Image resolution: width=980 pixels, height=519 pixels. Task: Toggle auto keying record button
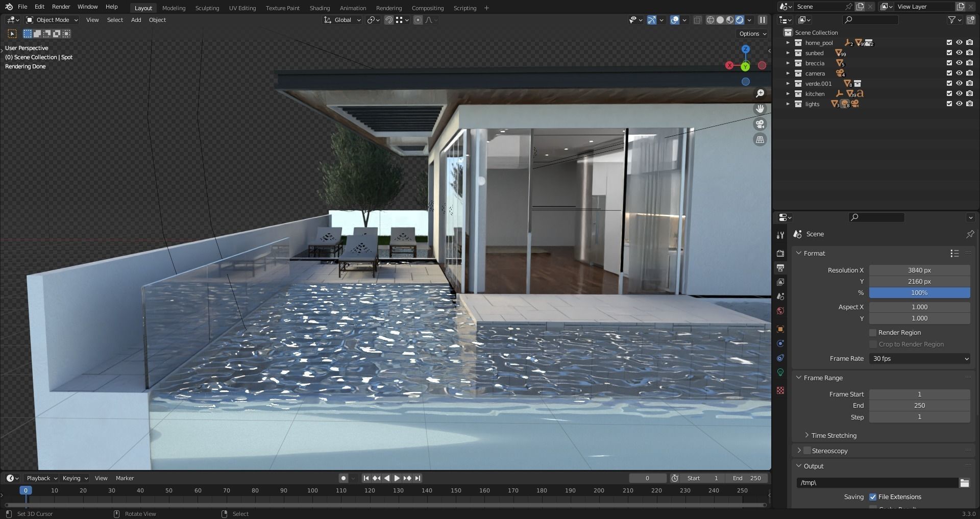pos(344,478)
